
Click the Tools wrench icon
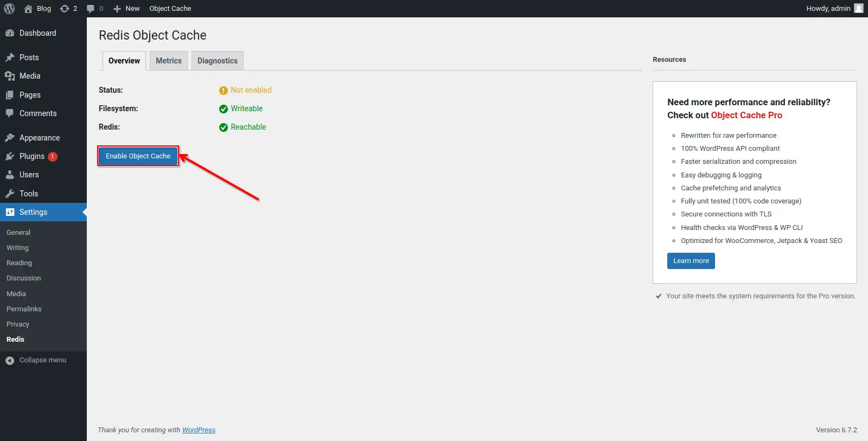[x=10, y=194]
